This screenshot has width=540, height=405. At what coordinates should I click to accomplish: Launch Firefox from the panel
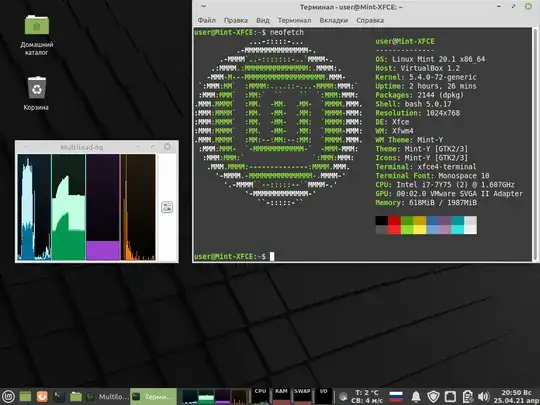pos(42,396)
